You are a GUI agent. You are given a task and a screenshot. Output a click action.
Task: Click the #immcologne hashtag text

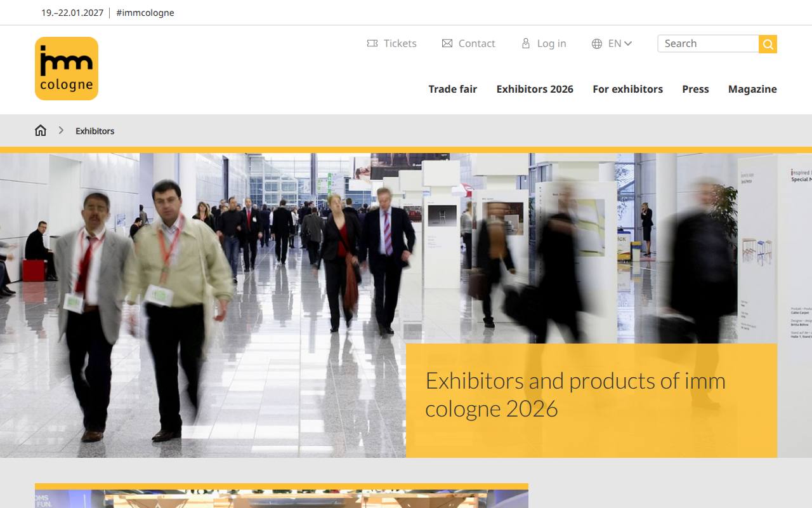[x=145, y=13]
